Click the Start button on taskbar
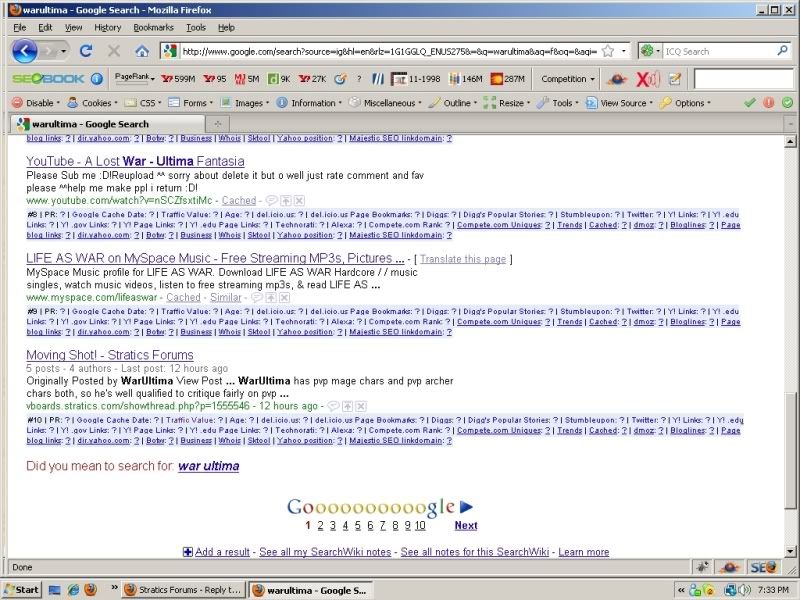Image resolution: width=800 pixels, height=600 pixels. click(x=22, y=590)
